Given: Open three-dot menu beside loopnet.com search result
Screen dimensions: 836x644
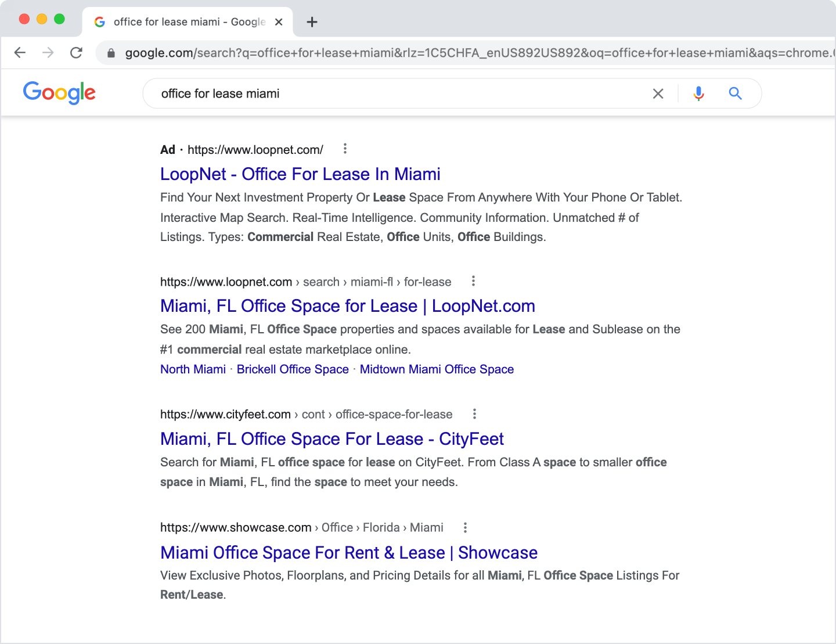Looking at the screenshot, I should click(x=473, y=281).
